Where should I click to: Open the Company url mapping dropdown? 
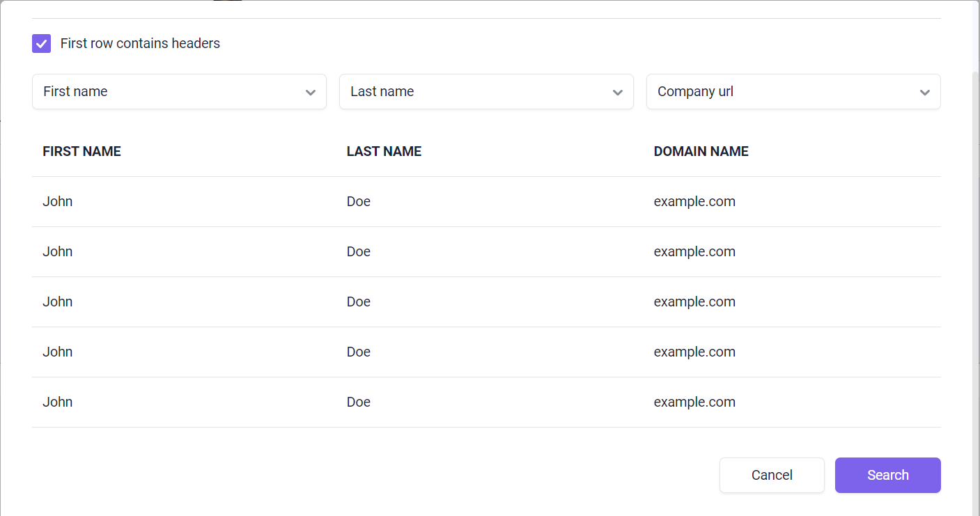[x=793, y=92]
